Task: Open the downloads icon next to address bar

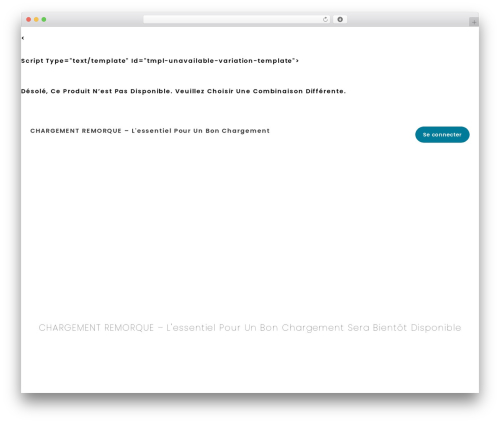Action: pyautogui.click(x=340, y=20)
